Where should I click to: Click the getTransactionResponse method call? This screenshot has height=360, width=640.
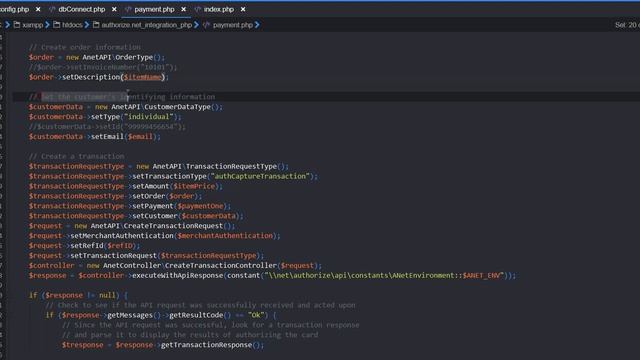(206, 345)
